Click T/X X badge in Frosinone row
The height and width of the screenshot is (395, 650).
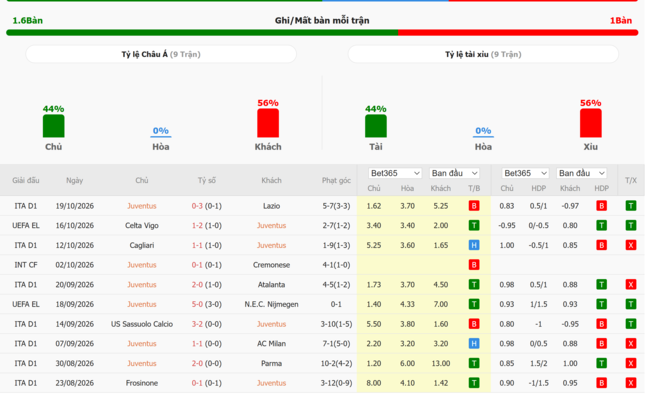pos(631,383)
